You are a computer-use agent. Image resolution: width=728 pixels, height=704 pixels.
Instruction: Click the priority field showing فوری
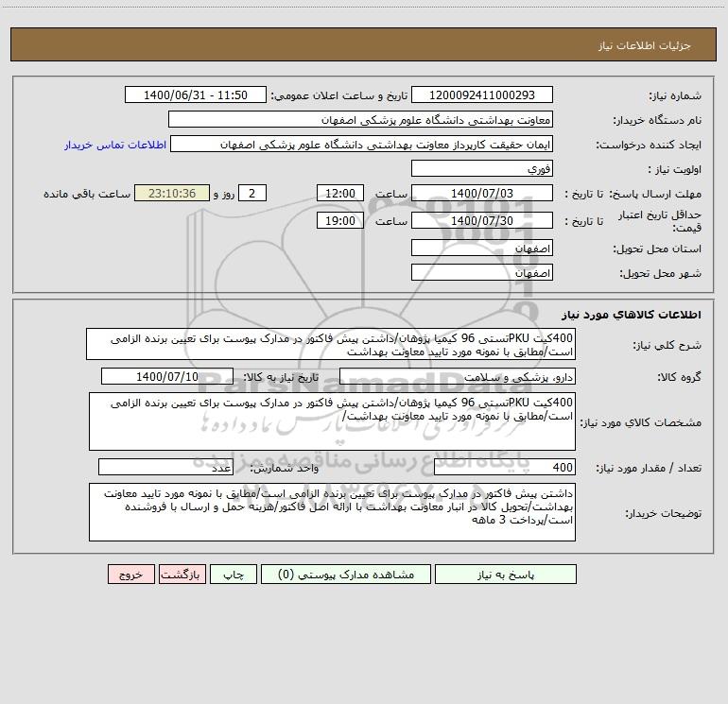point(482,168)
